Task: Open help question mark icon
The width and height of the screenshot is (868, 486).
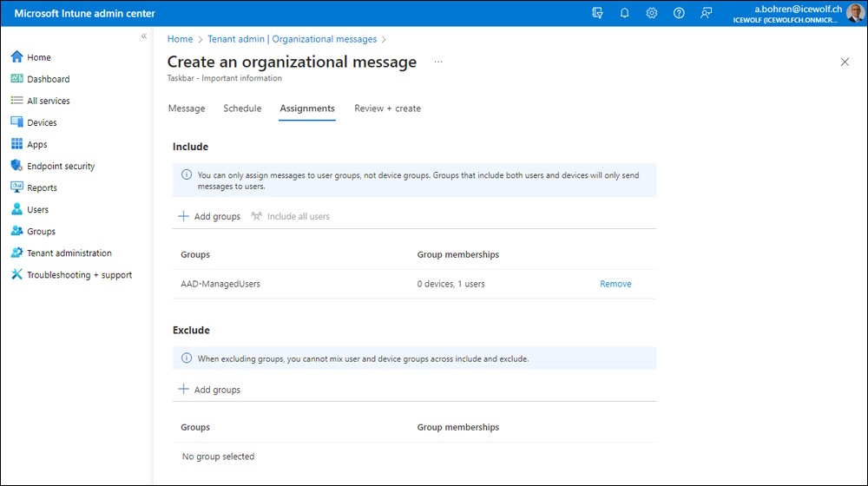Action: pyautogui.click(x=679, y=13)
